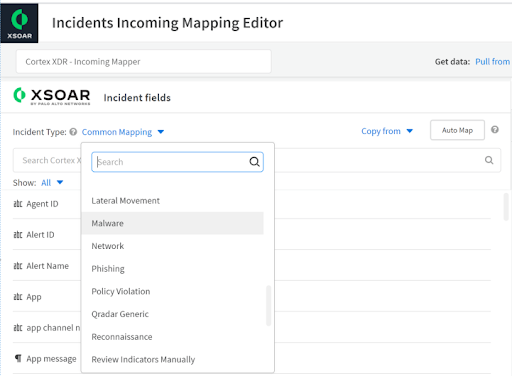
Task: Open the Show All filter dropdown
Action: [52, 183]
